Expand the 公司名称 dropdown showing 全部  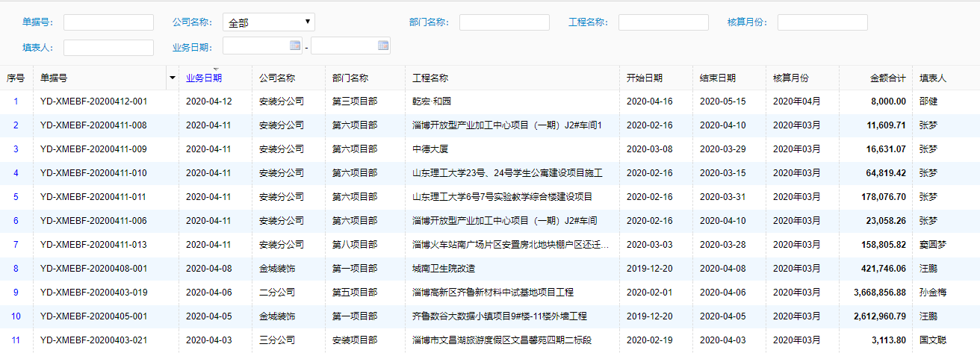pyautogui.click(x=269, y=22)
